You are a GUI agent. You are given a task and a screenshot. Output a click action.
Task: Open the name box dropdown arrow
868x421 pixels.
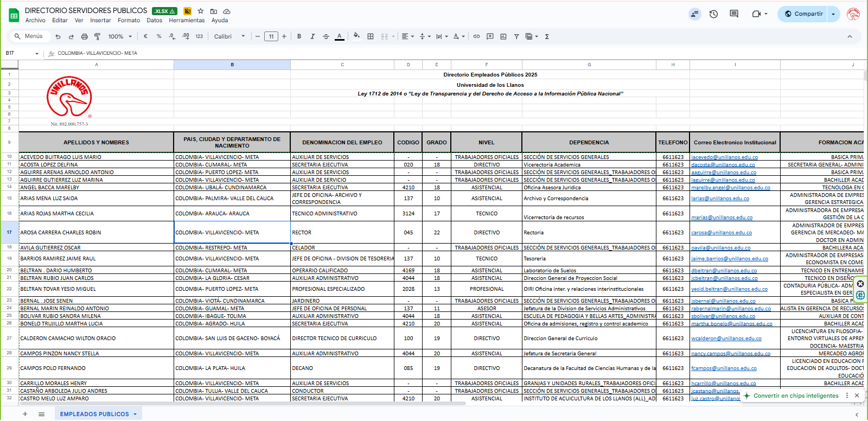[37, 53]
